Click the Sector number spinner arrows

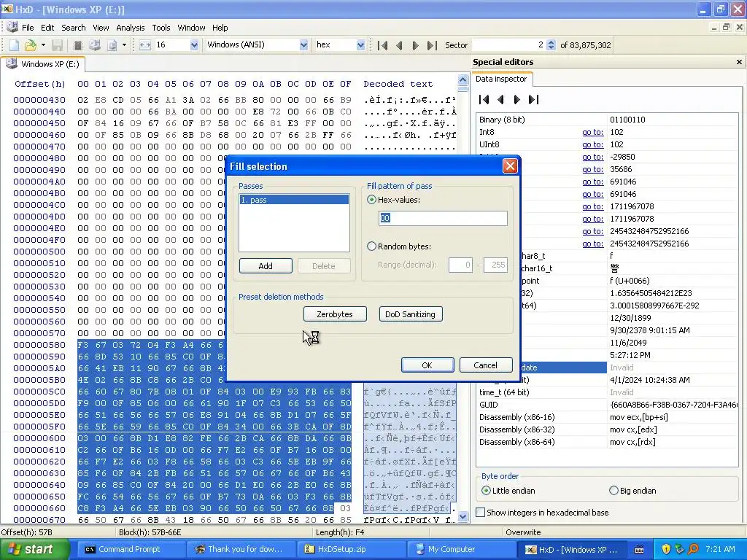click(x=551, y=45)
